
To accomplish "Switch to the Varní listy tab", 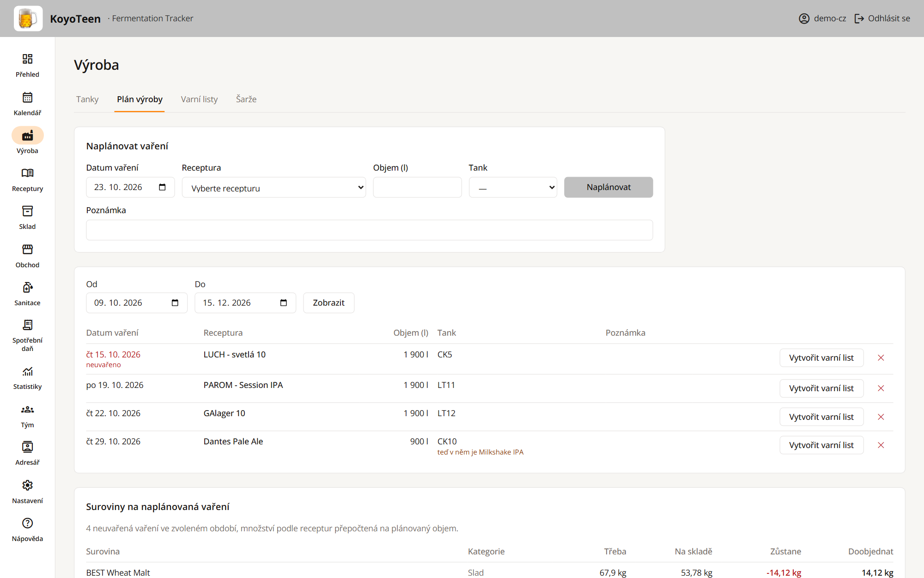I will click(x=199, y=99).
